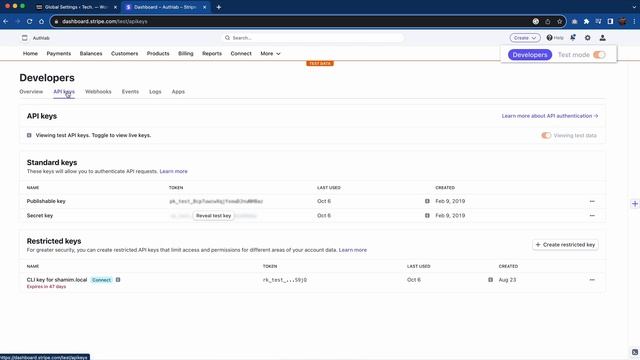Open CLI key row overflow menu

[592, 280]
